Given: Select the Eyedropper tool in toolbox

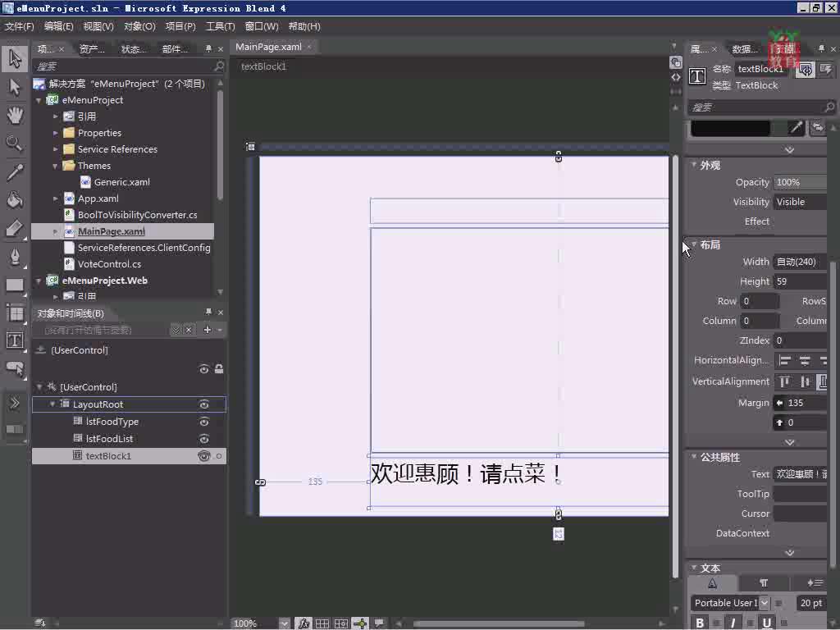Looking at the screenshot, I should coord(15,172).
